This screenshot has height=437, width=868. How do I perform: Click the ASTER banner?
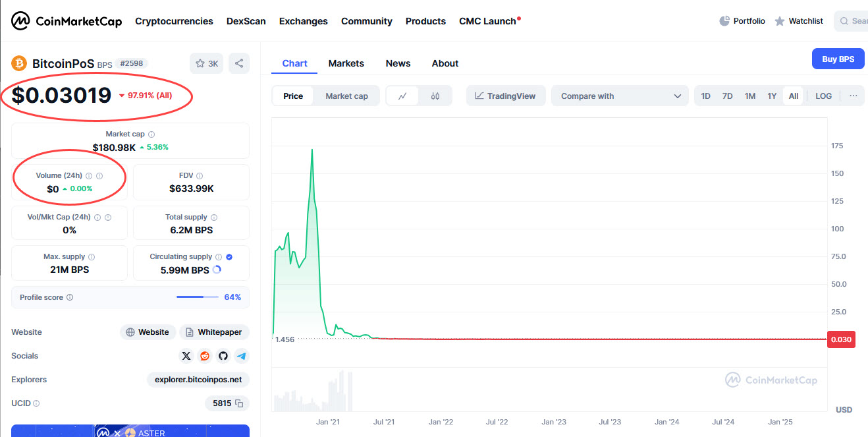[130, 431]
